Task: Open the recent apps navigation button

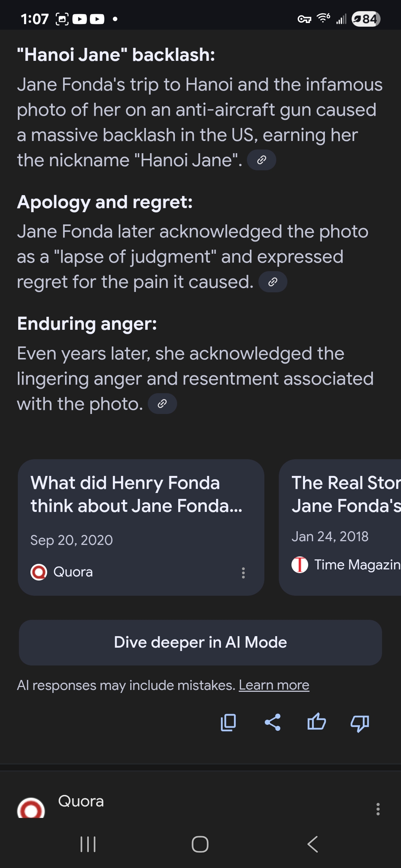Action: click(x=88, y=844)
